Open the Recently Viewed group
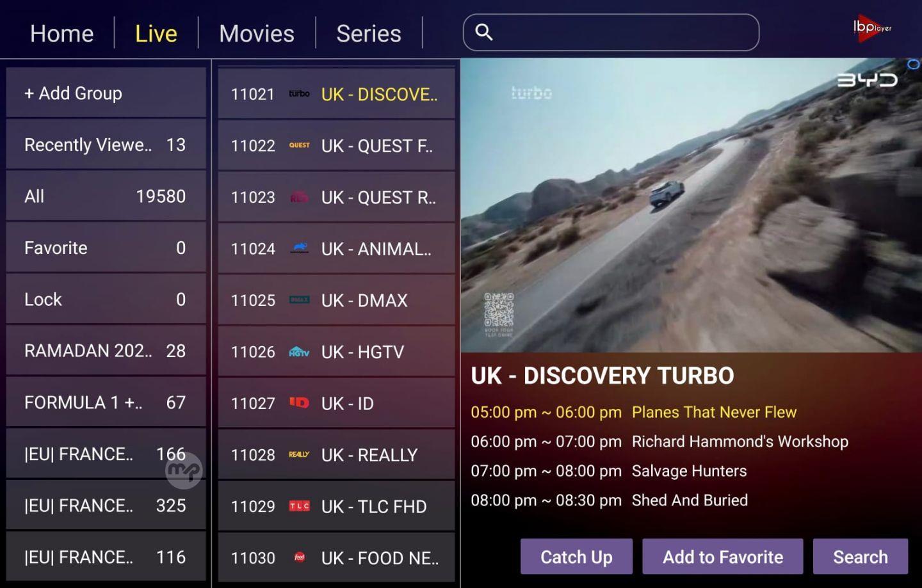This screenshot has width=922, height=588. (106, 145)
